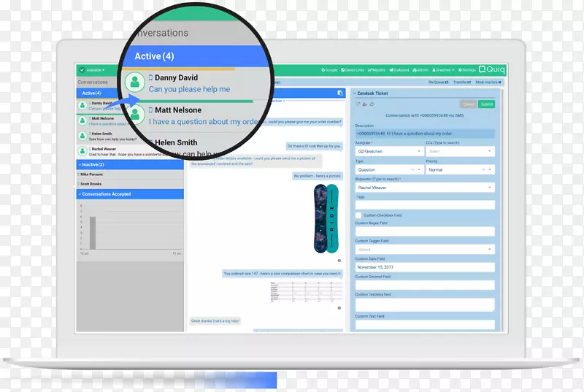The image size is (584, 392).
Task: Click the open-in-new-window icon under Zendesk Ticket
Action: tap(358, 104)
